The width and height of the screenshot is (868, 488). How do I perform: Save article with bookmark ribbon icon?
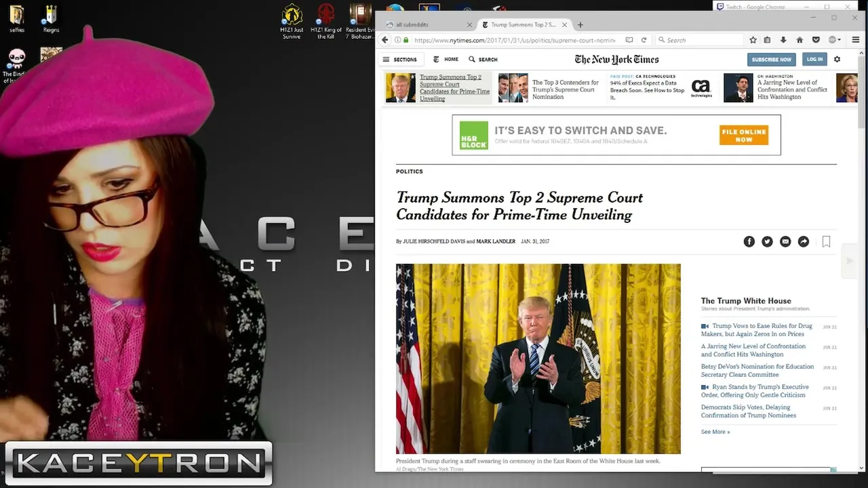click(x=826, y=241)
